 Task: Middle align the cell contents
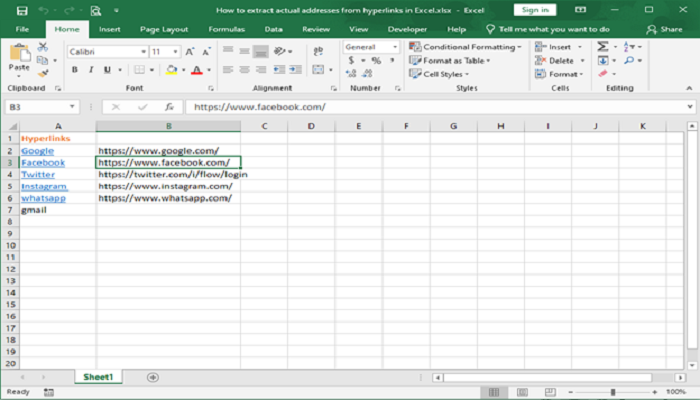coord(244,51)
